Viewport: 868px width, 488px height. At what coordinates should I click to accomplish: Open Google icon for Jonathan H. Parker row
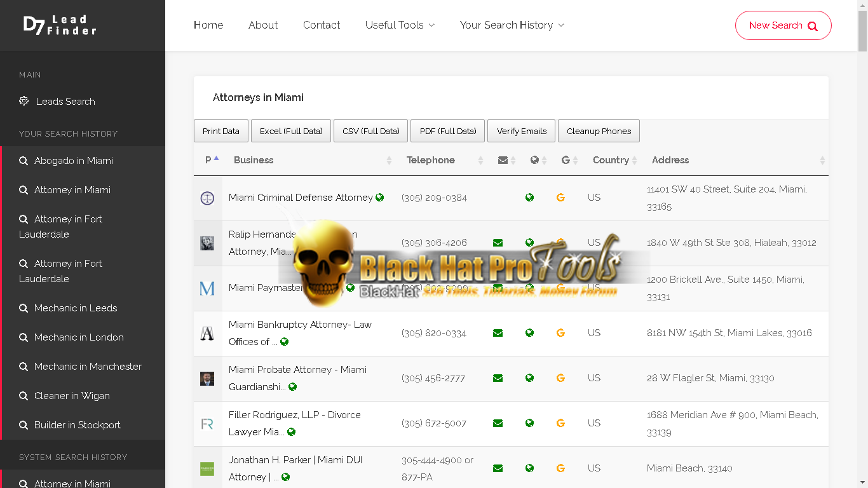560,468
